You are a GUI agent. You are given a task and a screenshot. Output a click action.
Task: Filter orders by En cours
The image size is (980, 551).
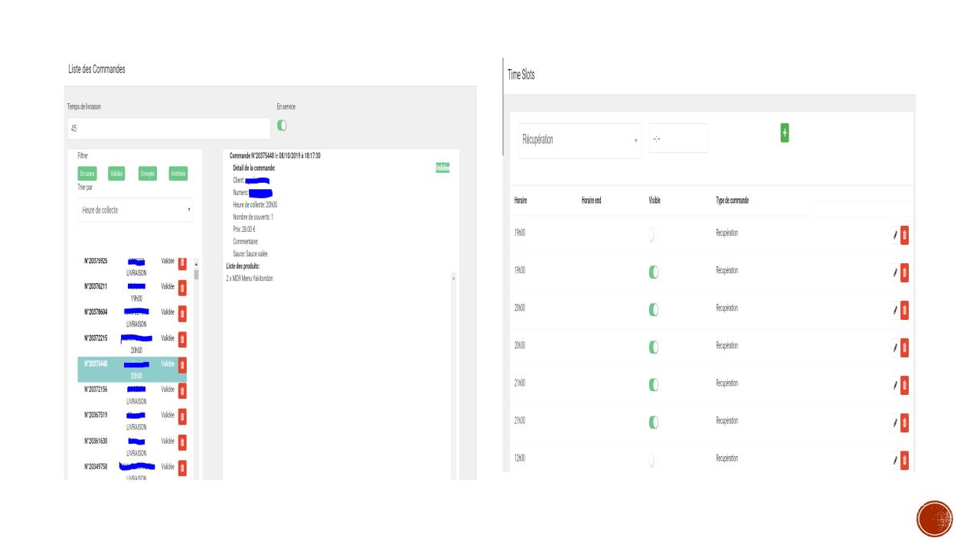point(85,174)
